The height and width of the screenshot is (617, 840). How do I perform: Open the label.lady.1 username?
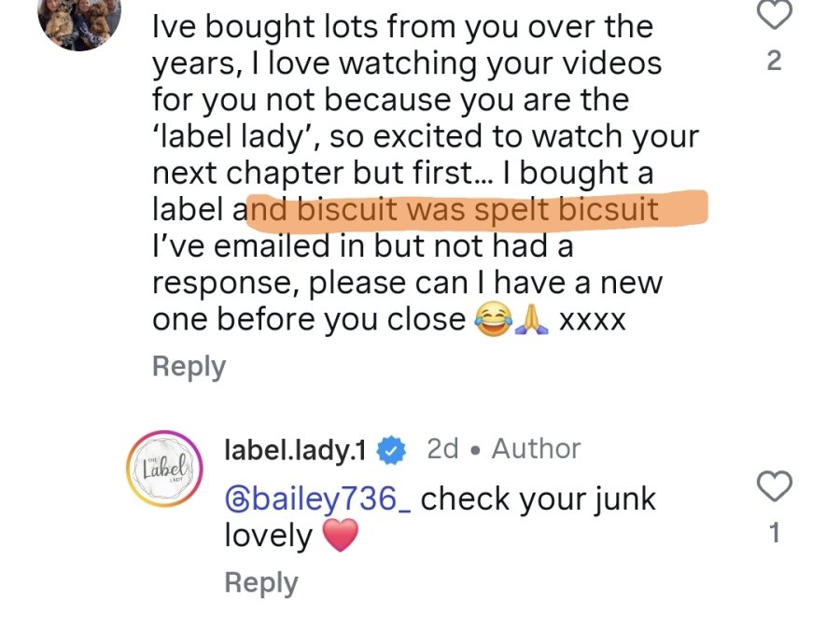point(295,449)
